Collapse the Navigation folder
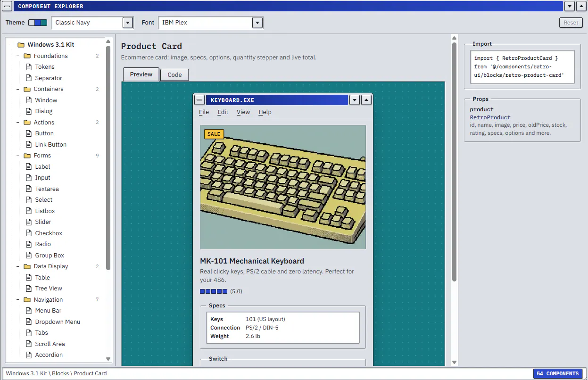The height and width of the screenshot is (380, 588). (17, 300)
